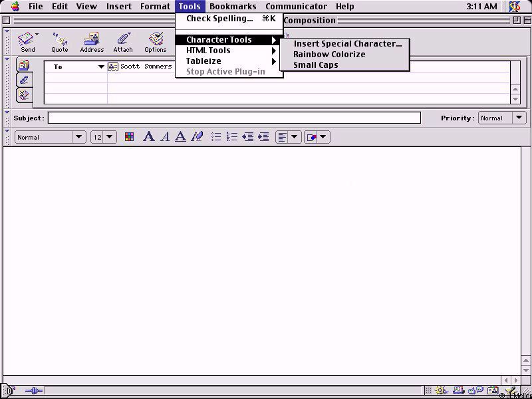Switch to the compose options checklist side tab
This screenshot has width=532, height=399.
pos(24,94)
